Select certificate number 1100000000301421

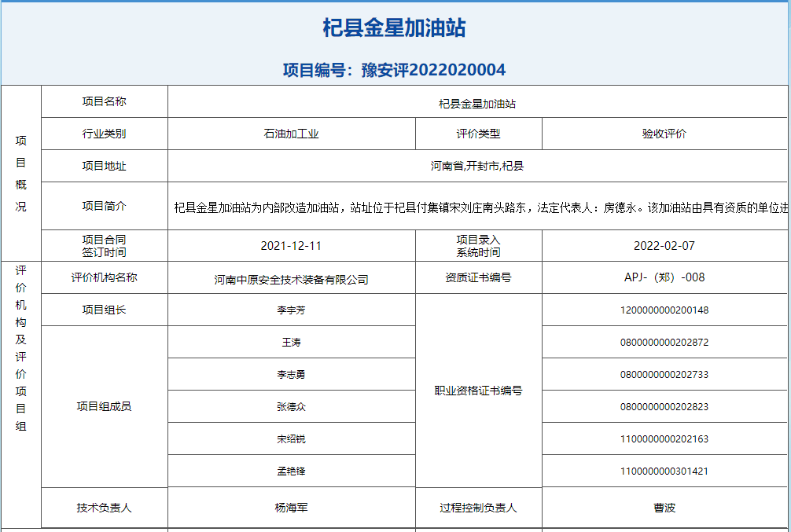coord(664,471)
